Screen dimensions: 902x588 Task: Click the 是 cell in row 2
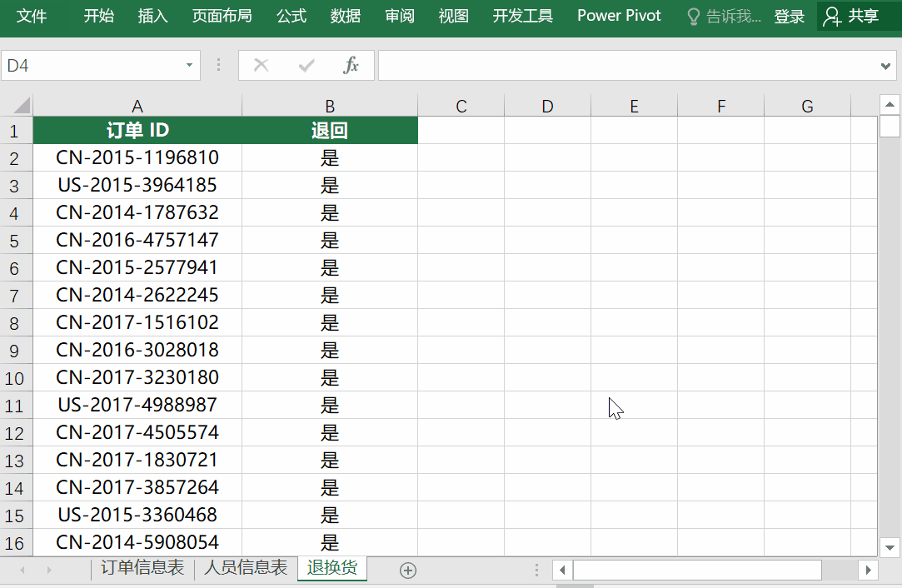(x=330, y=157)
